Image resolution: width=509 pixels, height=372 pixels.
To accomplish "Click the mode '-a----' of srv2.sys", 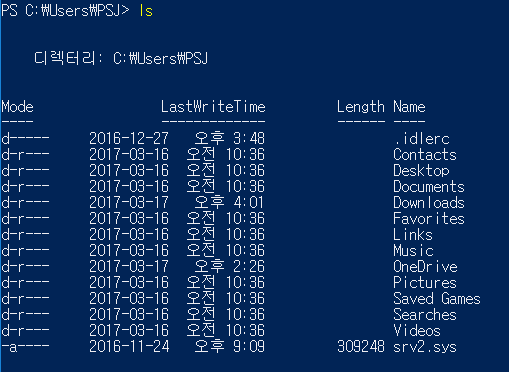I will 25,347.
